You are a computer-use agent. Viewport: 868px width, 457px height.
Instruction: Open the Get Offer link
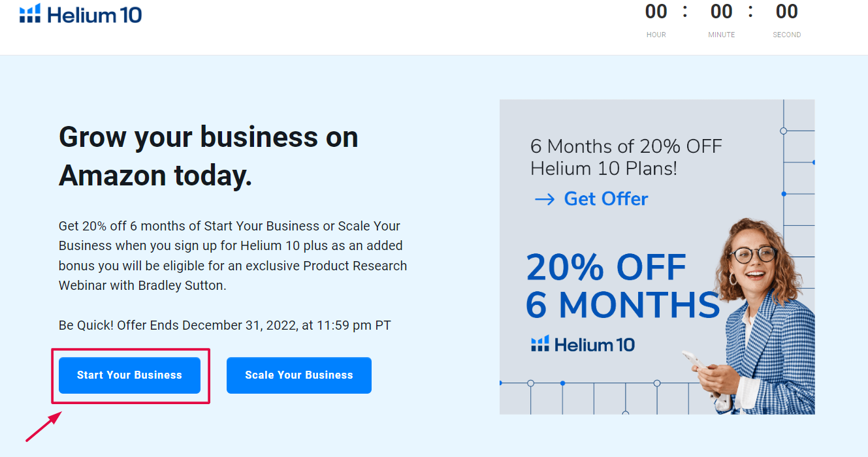(605, 198)
